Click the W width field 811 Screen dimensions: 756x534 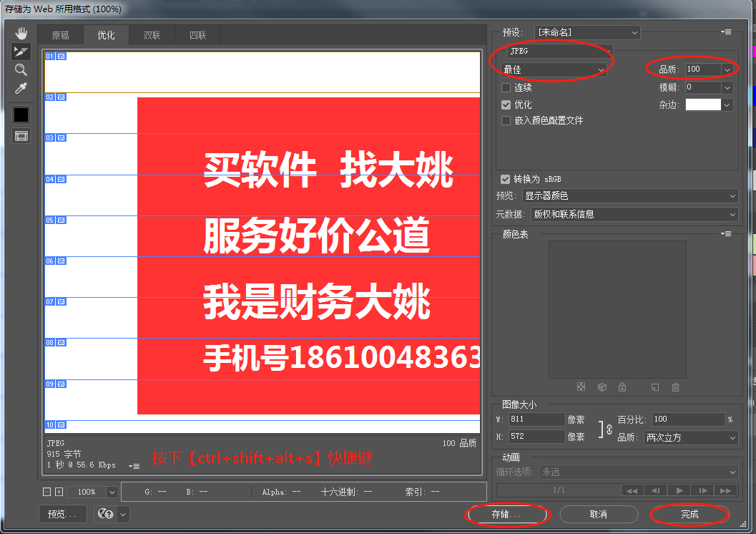pyautogui.click(x=536, y=419)
